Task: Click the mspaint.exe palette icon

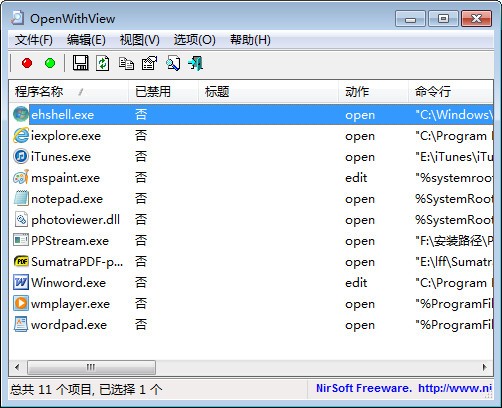Action: [21, 177]
